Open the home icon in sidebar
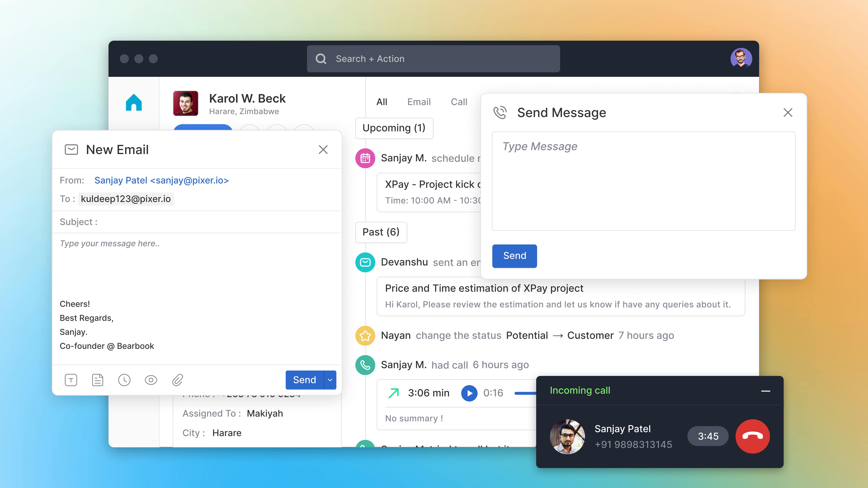The image size is (868, 488). pos(134,102)
